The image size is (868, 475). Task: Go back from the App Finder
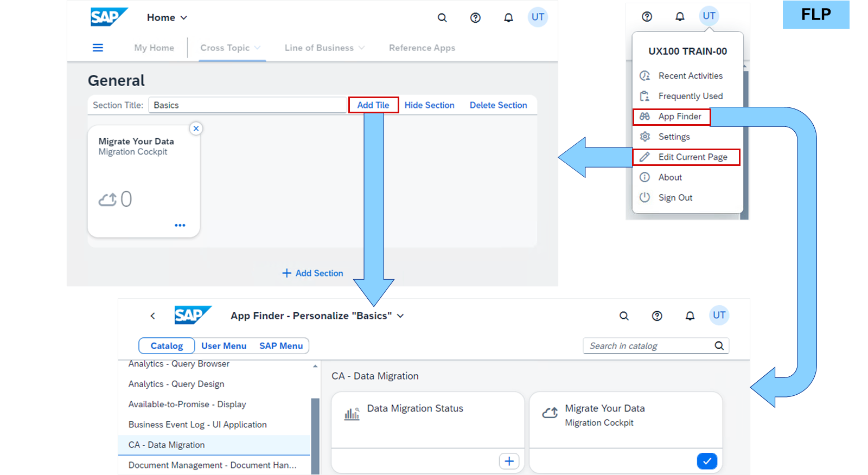(153, 316)
